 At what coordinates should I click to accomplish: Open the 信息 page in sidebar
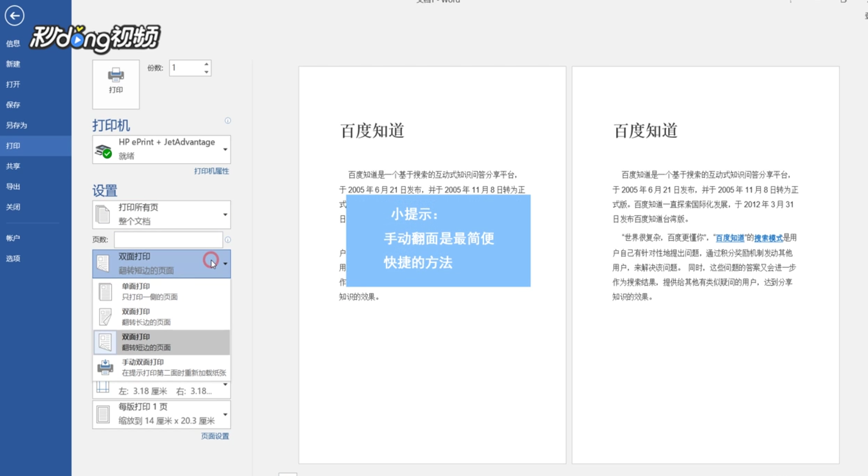click(13, 43)
